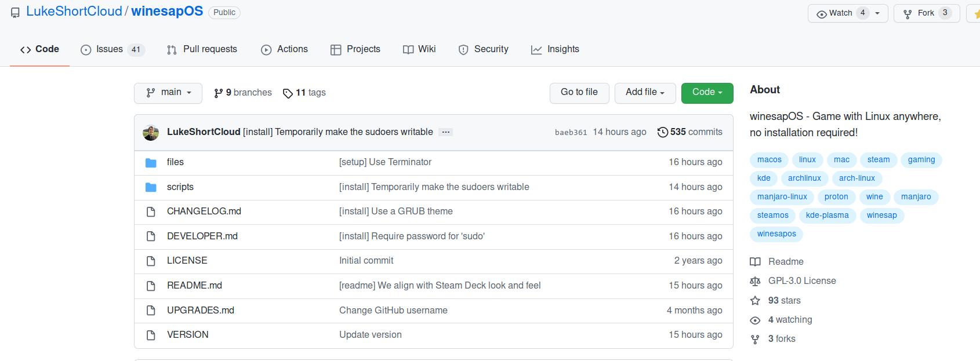The image size is (980, 361).
Task: Open the files folder icon
Action: 151,163
